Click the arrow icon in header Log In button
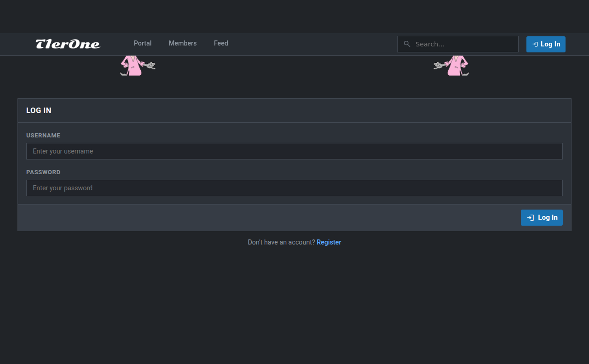 (535, 45)
